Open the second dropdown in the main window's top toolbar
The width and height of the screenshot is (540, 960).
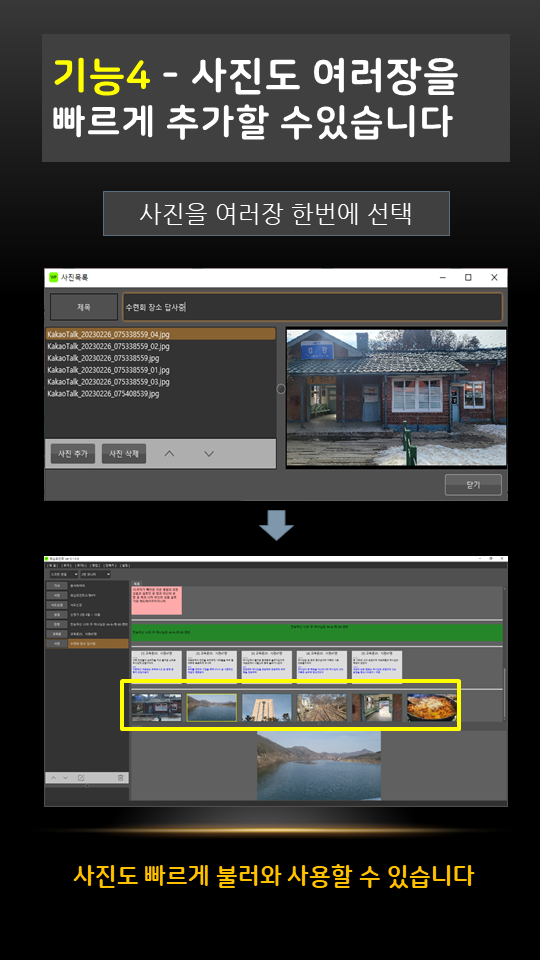pyautogui.click(x=96, y=574)
